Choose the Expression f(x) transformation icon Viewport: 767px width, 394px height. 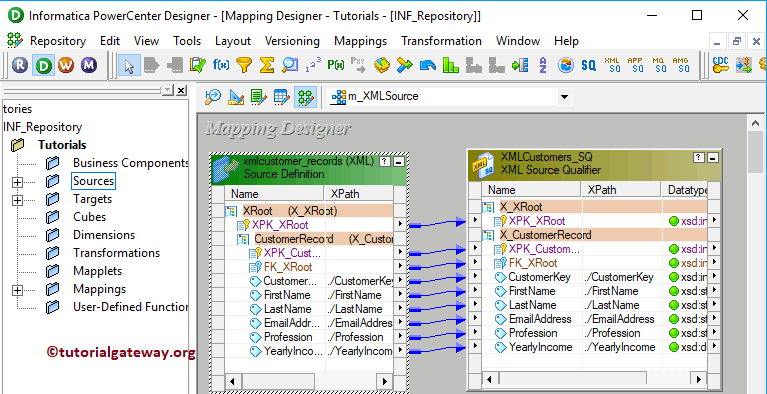click(221, 65)
